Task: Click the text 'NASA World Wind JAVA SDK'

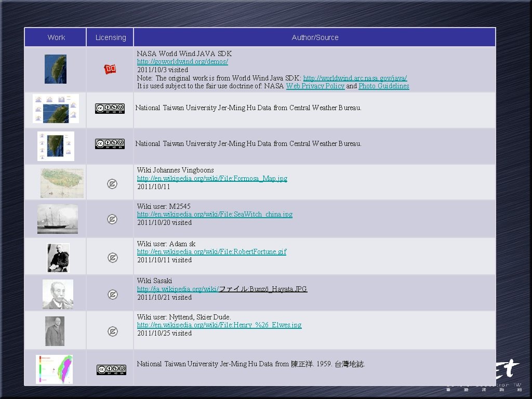Action: [x=184, y=54]
